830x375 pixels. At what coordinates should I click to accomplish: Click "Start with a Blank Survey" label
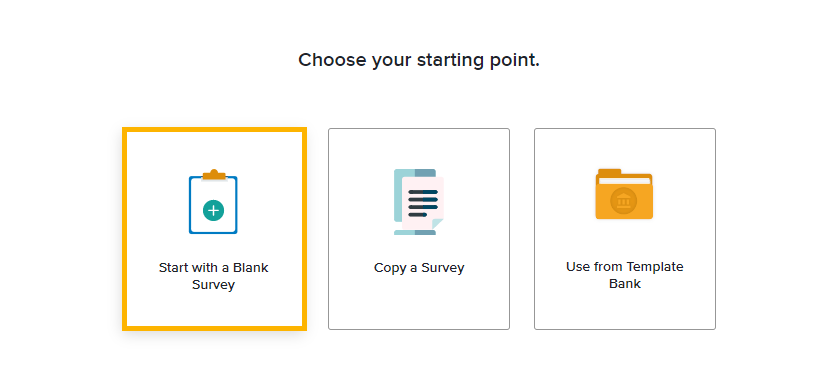point(213,276)
